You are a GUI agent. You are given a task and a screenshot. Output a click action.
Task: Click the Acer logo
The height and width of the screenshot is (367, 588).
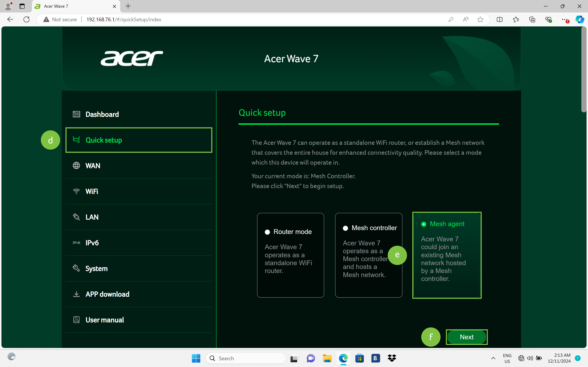point(132,58)
